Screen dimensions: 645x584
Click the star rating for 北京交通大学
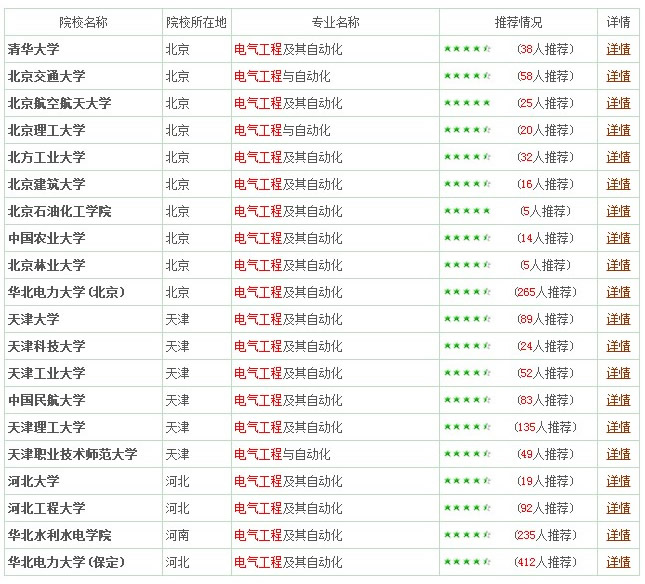point(467,76)
